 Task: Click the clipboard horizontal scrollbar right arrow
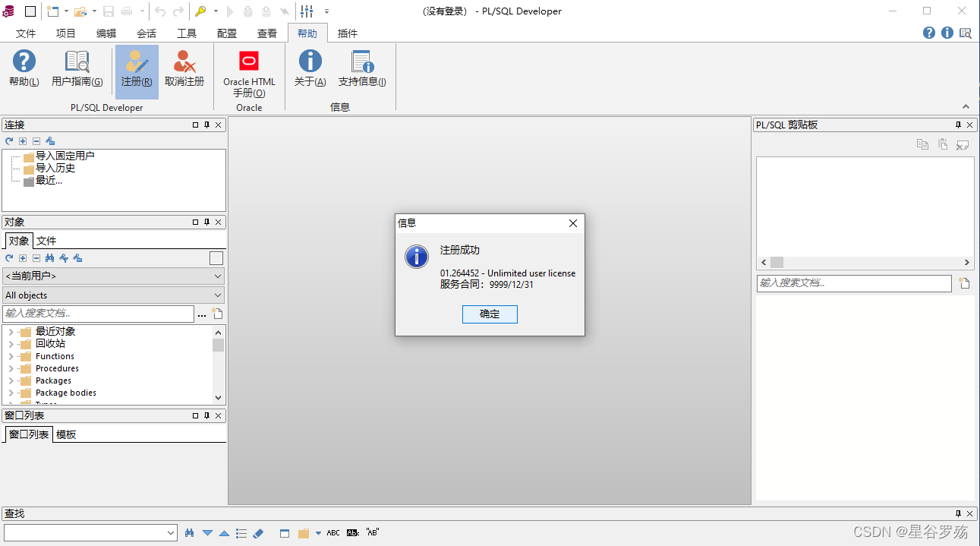point(967,262)
